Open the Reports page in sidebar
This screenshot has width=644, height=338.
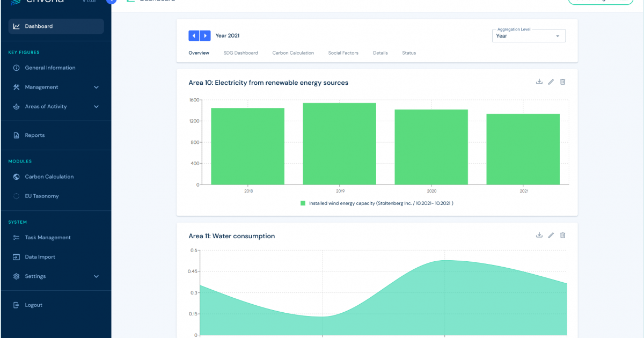[34, 136]
